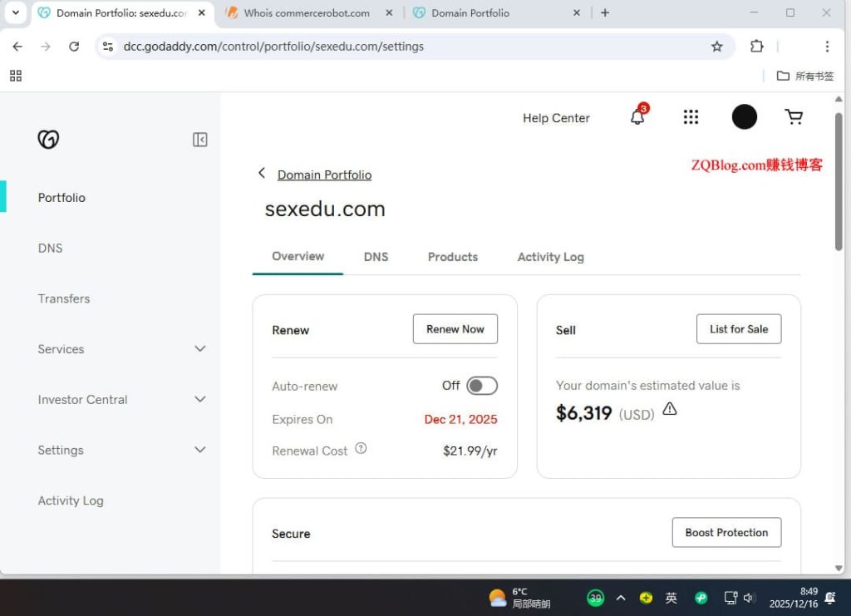Screen dimensions: 851x616
Task: Open the Activity Log tab on domain page
Action: [x=550, y=257]
